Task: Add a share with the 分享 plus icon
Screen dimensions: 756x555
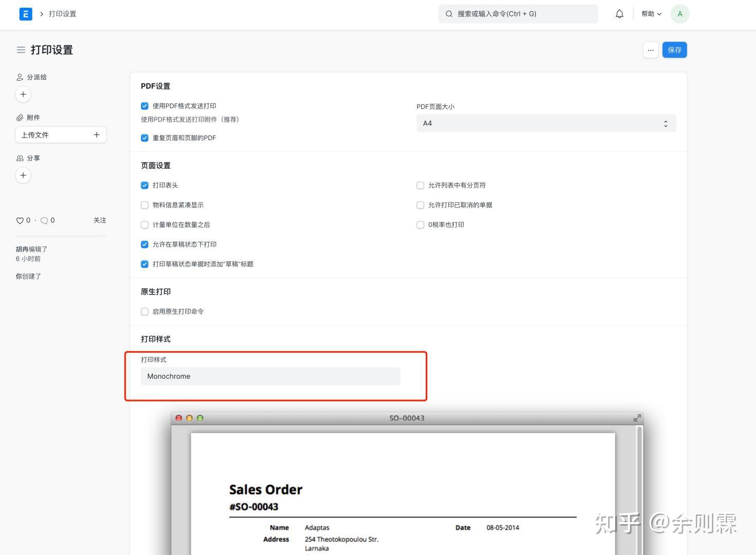Action: [x=23, y=175]
